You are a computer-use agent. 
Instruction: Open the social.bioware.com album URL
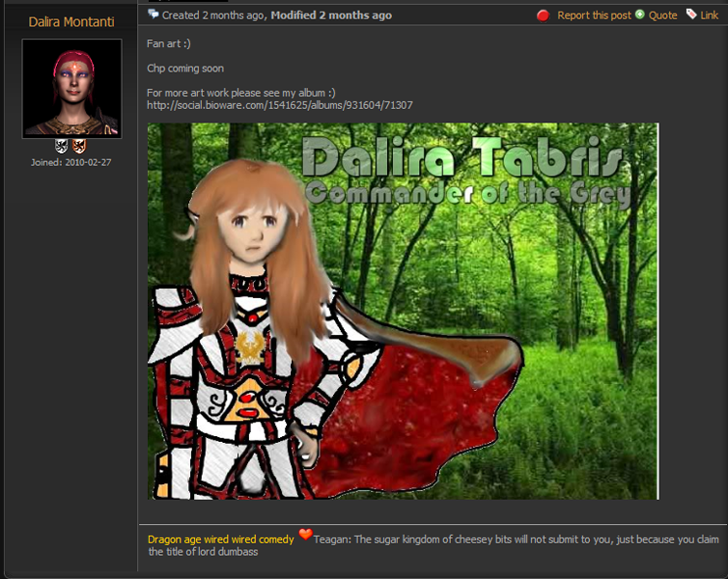click(x=279, y=105)
